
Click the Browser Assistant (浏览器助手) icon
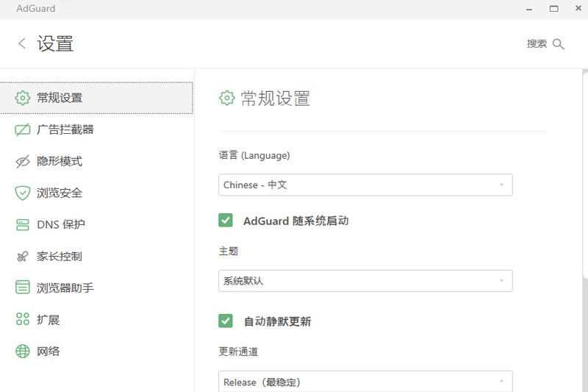point(23,288)
